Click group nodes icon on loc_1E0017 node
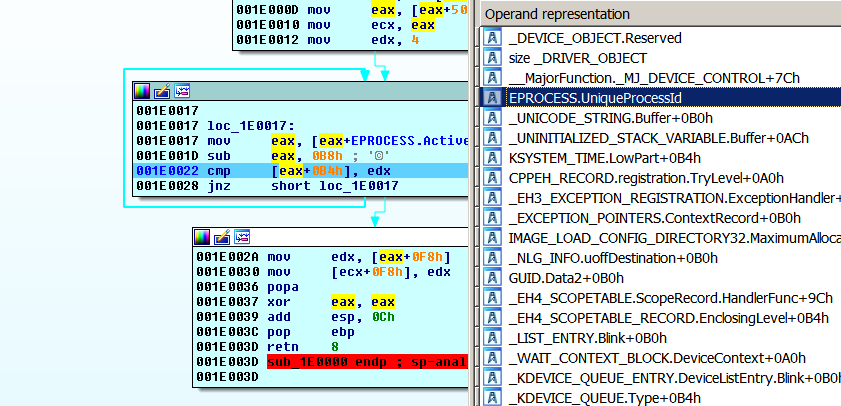The width and height of the screenshot is (841, 406). (181, 90)
